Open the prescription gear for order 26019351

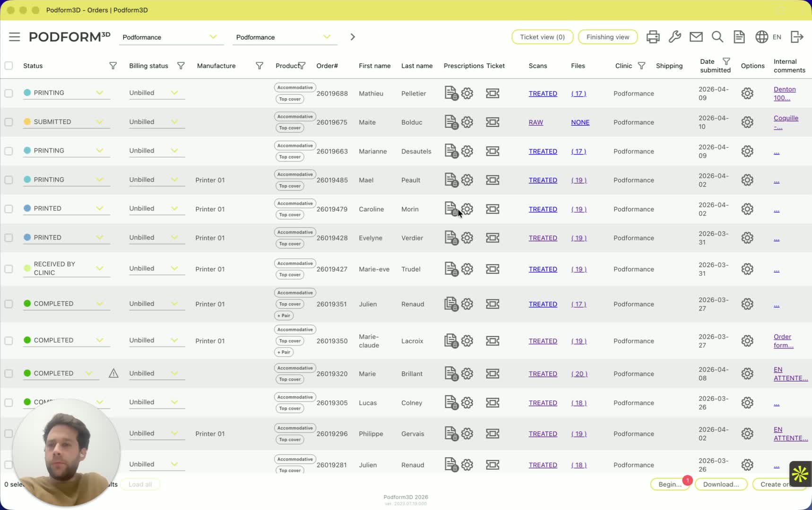click(467, 304)
